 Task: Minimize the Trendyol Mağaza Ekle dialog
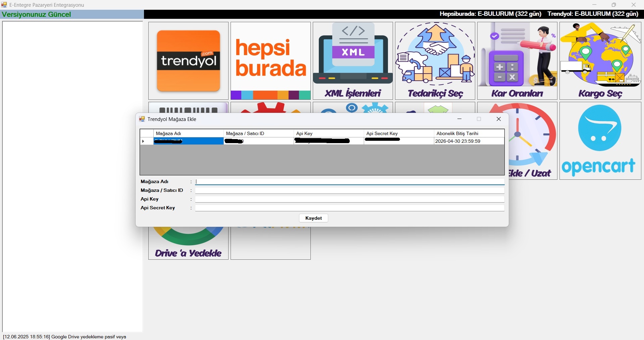pyautogui.click(x=459, y=119)
